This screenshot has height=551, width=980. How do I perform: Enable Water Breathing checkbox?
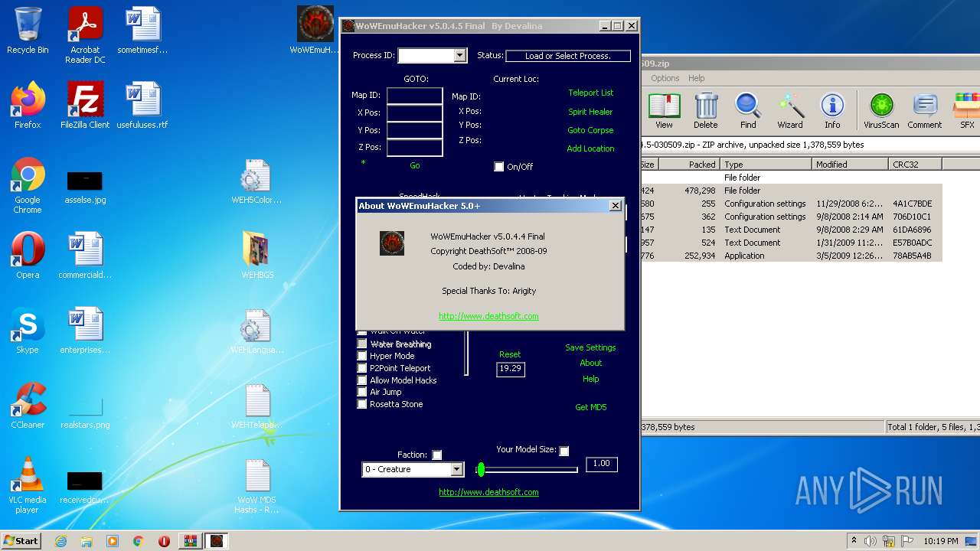click(x=362, y=344)
